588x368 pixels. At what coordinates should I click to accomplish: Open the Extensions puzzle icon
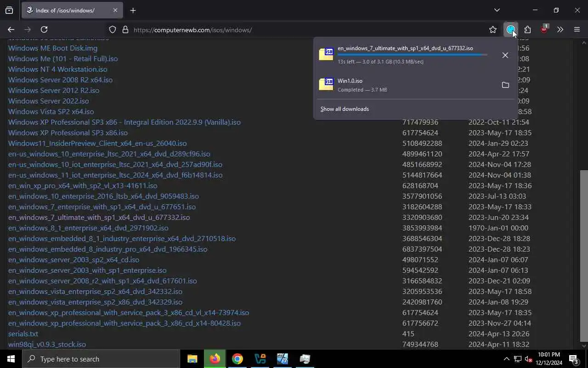click(527, 29)
